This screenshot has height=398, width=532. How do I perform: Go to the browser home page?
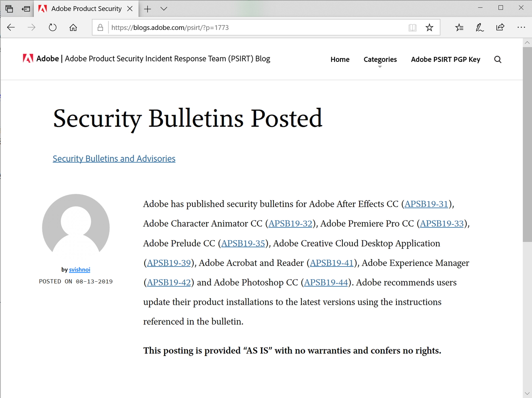pos(73,27)
